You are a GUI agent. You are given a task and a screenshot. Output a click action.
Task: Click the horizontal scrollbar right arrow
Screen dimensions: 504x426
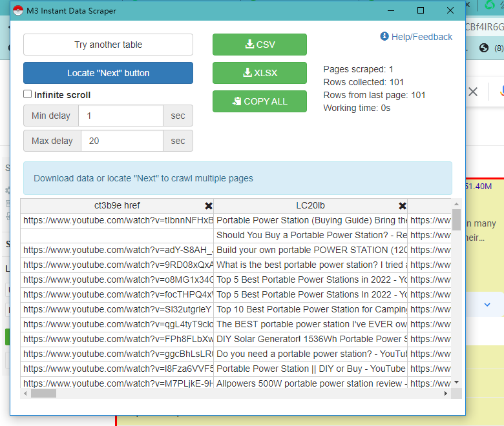445,393
